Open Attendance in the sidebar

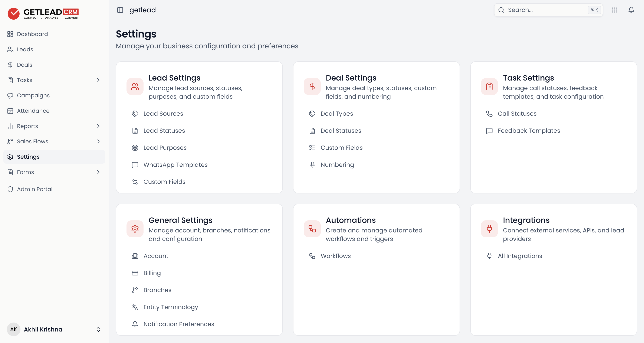(54, 111)
